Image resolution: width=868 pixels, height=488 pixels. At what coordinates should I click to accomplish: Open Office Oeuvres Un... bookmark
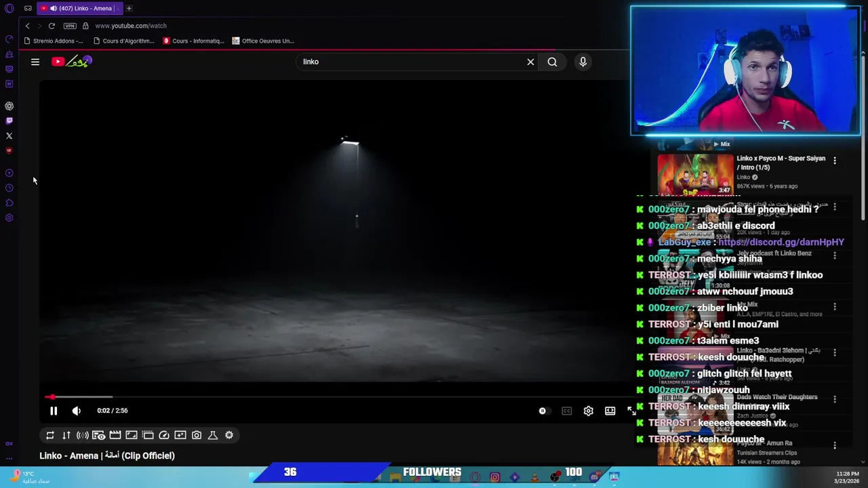pyautogui.click(x=263, y=41)
